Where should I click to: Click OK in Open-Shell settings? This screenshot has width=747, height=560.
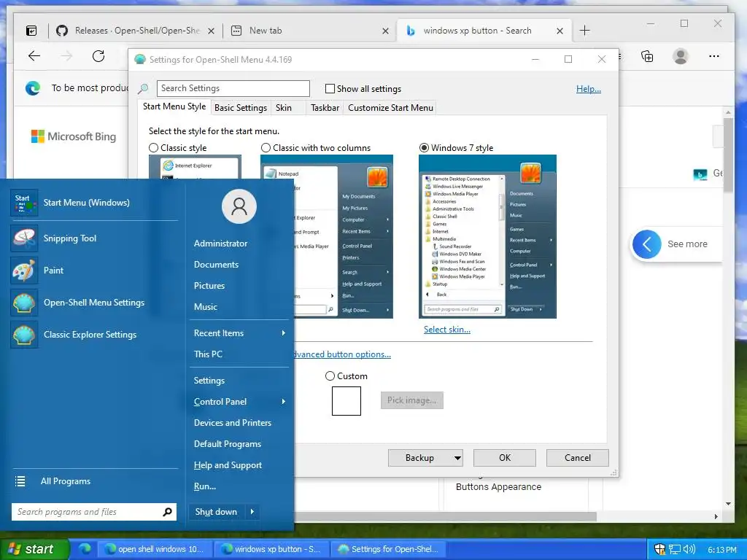[505, 458]
